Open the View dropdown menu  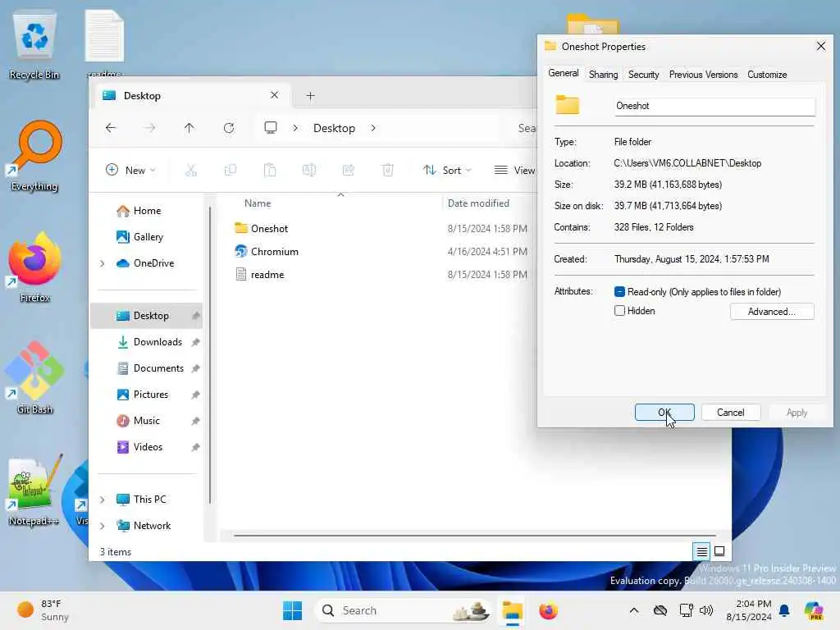[x=514, y=171]
